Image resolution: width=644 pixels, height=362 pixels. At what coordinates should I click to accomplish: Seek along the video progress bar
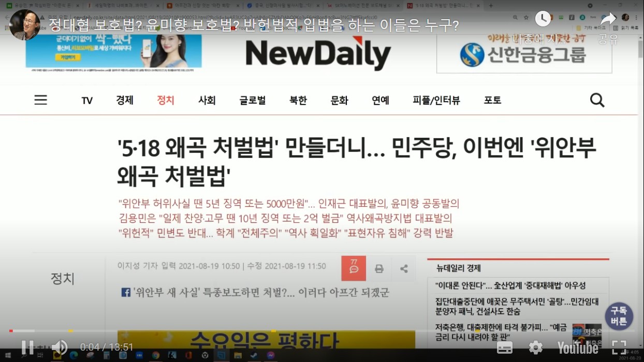(322, 330)
